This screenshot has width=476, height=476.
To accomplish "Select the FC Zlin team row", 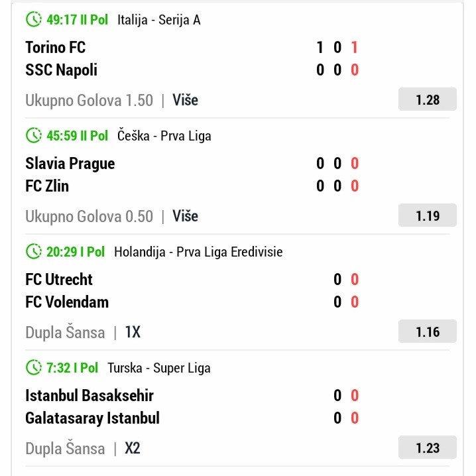I will coord(47,186).
